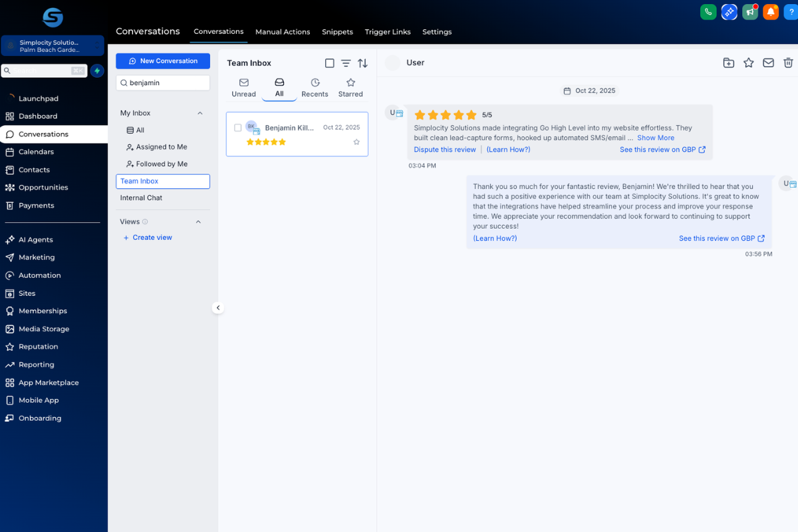Image resolution: width=798 pixels, height=532 pixels.
Task: Mark conversation as read via envelope icon
Action: tap(768, 63)
